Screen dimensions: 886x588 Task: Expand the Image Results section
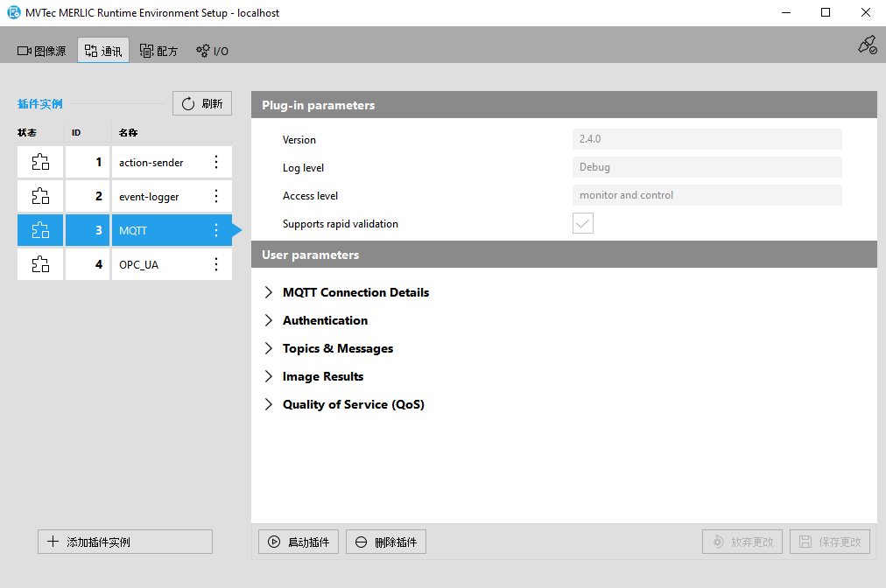tap(269, 376)
